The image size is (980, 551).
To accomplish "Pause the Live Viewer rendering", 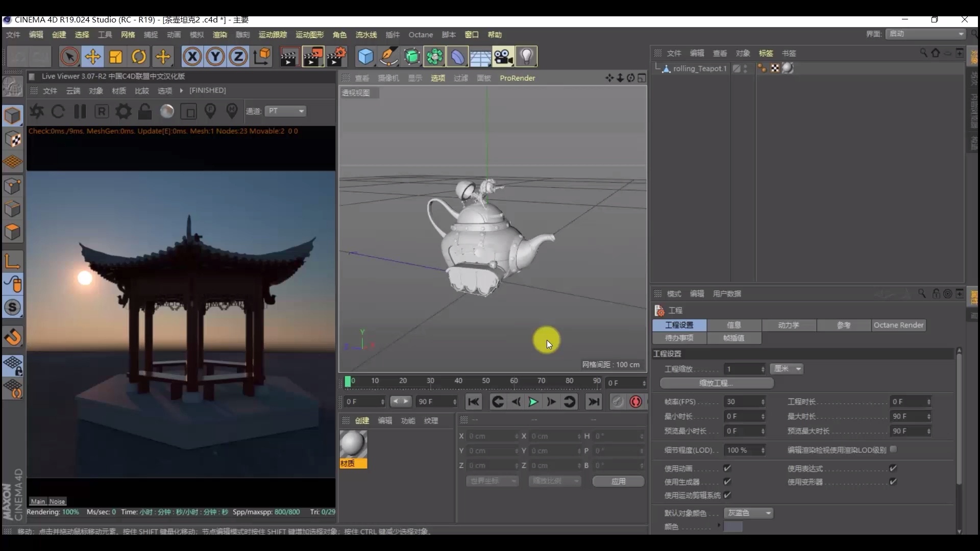I will (80, 111).
